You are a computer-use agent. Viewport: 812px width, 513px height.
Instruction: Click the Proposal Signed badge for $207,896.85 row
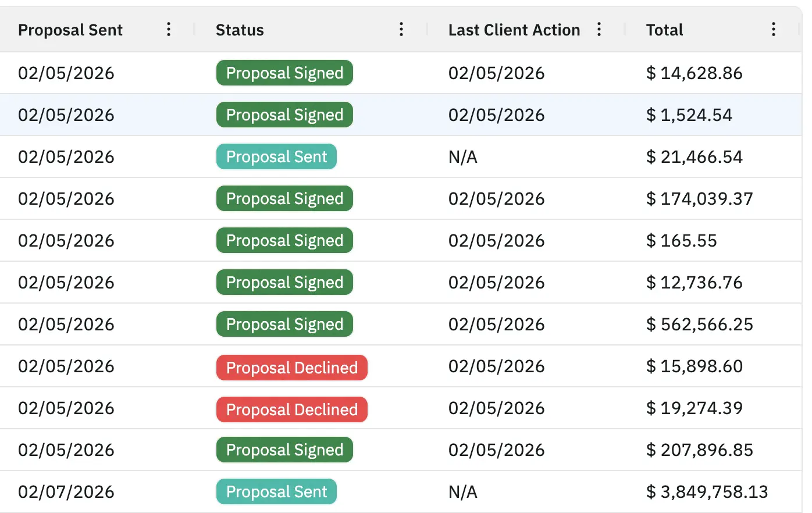point(284,450)
